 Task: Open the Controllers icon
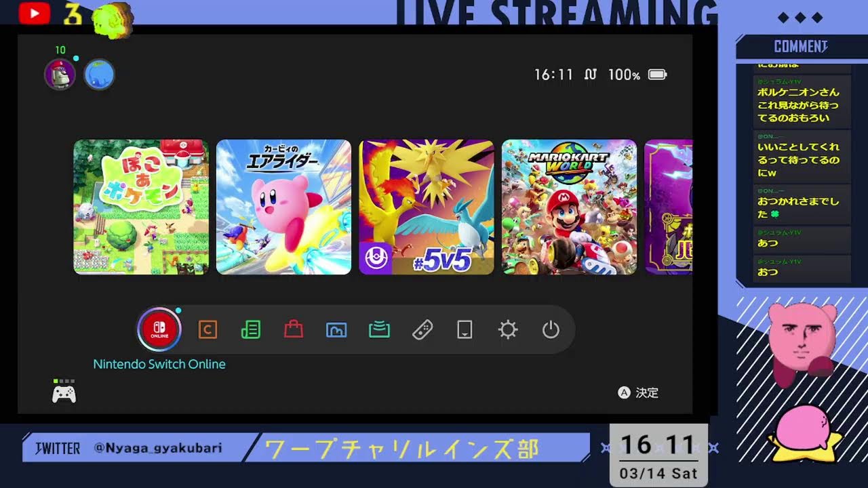422,330
